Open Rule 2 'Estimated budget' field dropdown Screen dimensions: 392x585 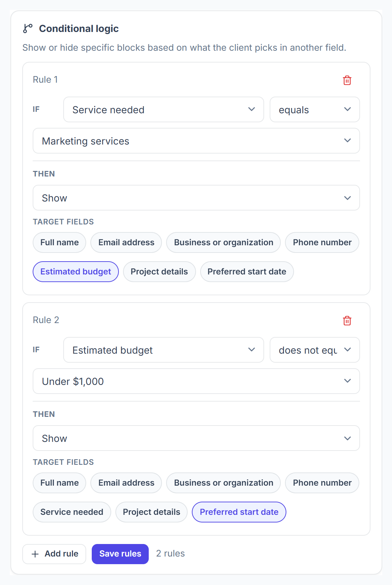(164, 350)
